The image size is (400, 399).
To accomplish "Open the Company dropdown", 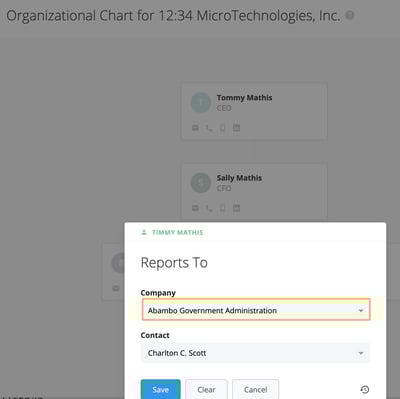I will pyautogui.click(x=256, y=310).
